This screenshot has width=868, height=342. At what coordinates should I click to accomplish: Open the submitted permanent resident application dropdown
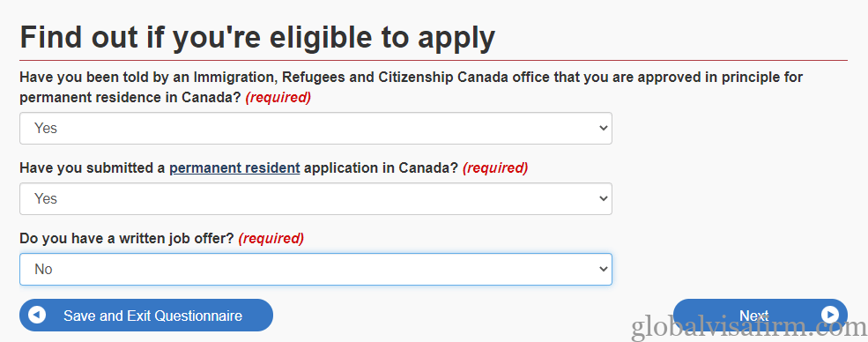click(315, 198)
